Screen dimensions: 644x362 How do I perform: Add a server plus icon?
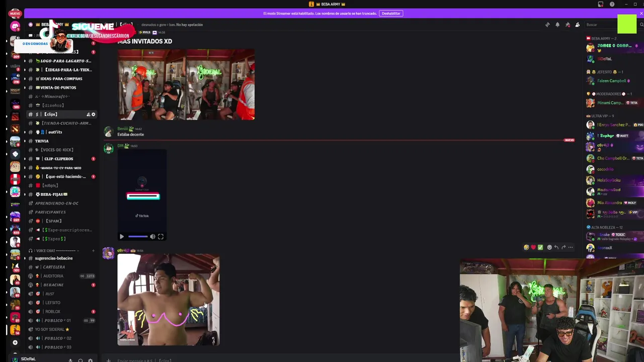coord(15,342)
